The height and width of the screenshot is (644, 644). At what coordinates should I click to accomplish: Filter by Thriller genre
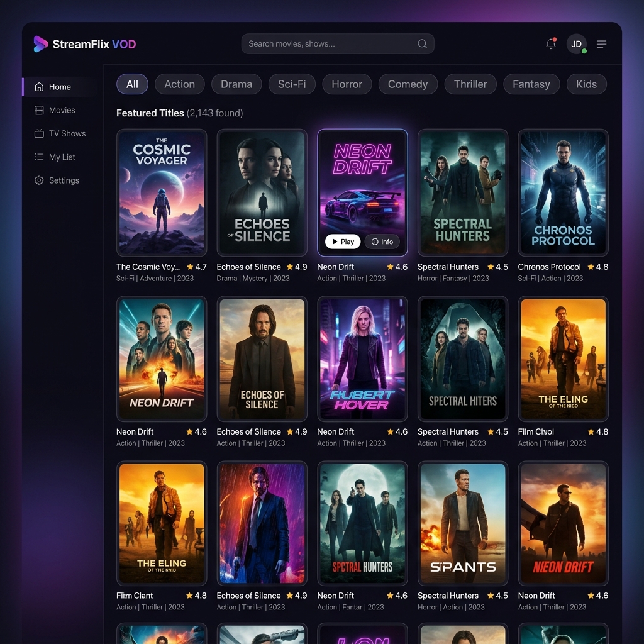[x=470, y=84]
